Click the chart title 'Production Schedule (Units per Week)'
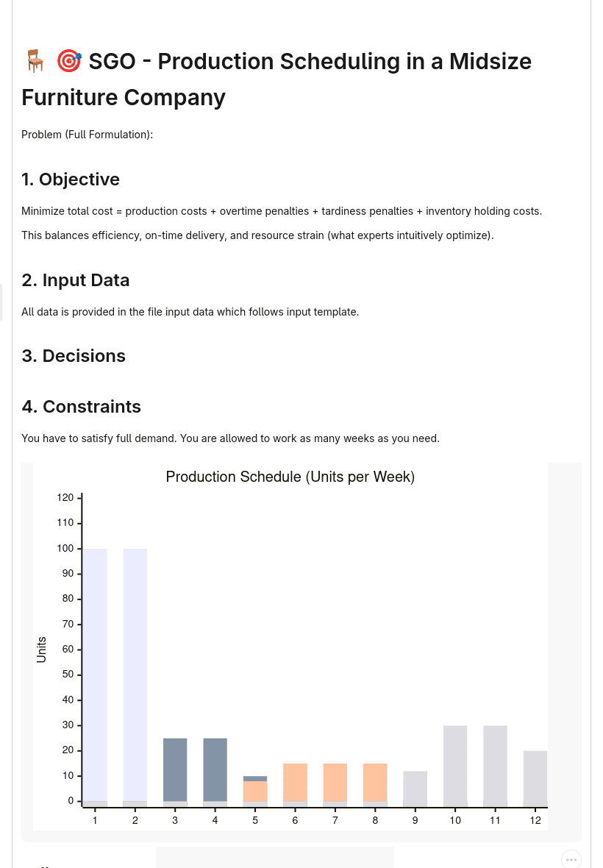The image size is (603, 868). (290, 477)
